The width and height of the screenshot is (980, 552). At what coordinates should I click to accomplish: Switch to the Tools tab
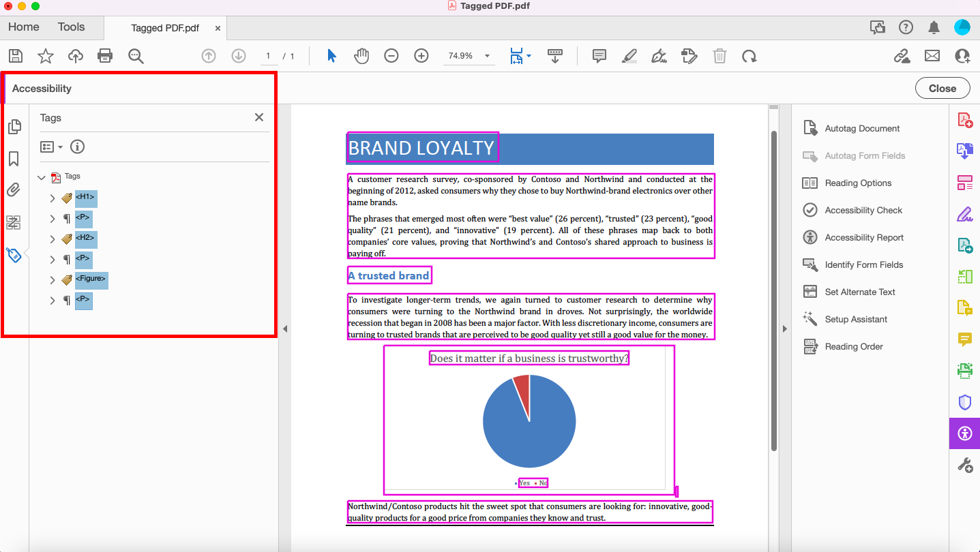coord(71,27)
